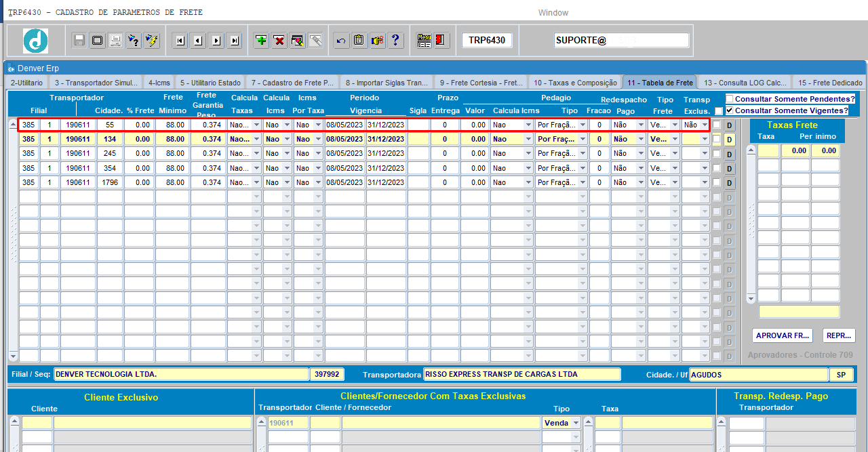The height and width of the screenshot is (452, 868).
Task: Check the row checkbox for city 55
Action: [717, 125]
